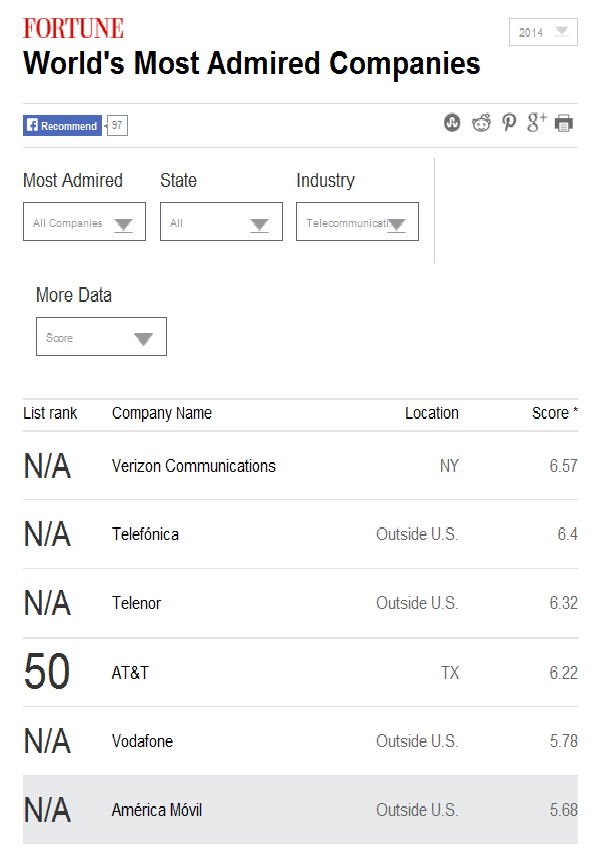Open Verizon Communications company link

click(194, 466)
